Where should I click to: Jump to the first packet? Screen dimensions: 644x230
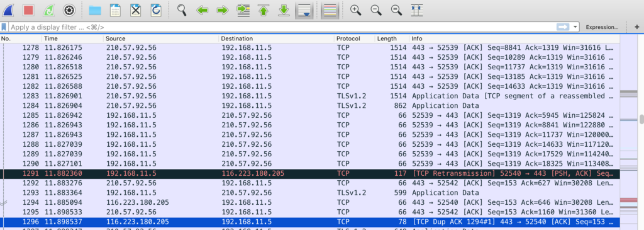(x=264, y=10)
